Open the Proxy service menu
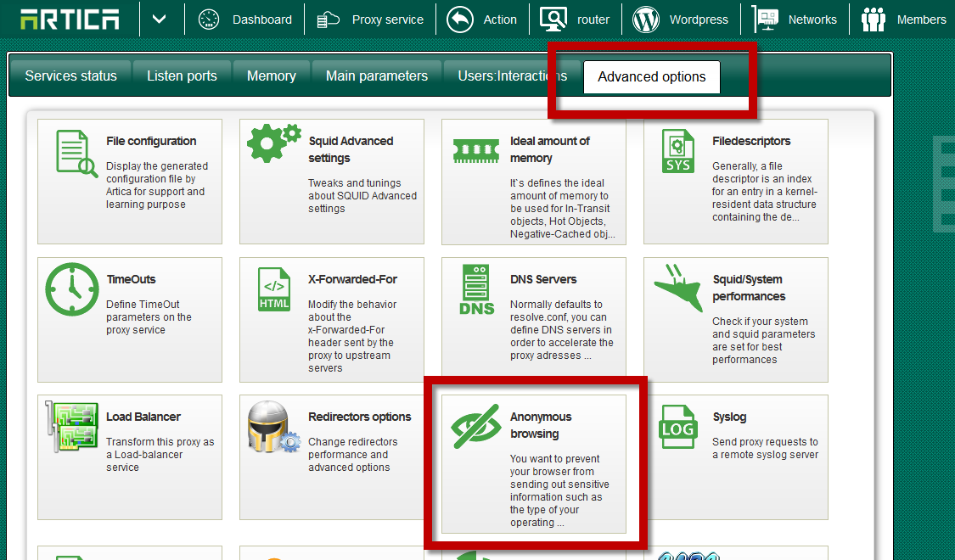 (x=387, y=20)
